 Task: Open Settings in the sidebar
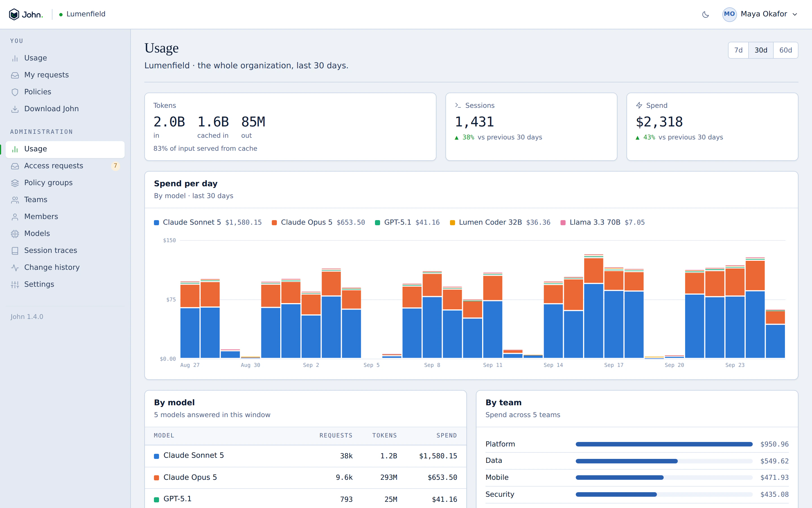click(65, 284)
